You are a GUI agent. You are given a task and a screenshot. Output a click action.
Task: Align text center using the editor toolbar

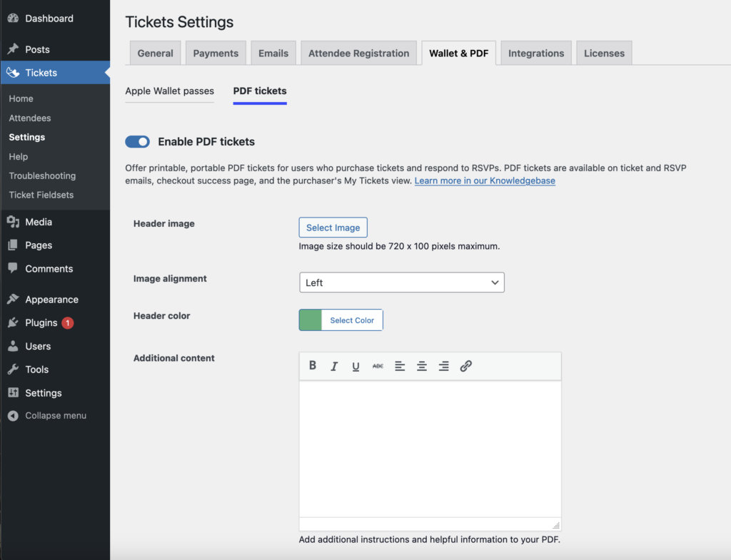pyautogui.click(x=422, y=366)
